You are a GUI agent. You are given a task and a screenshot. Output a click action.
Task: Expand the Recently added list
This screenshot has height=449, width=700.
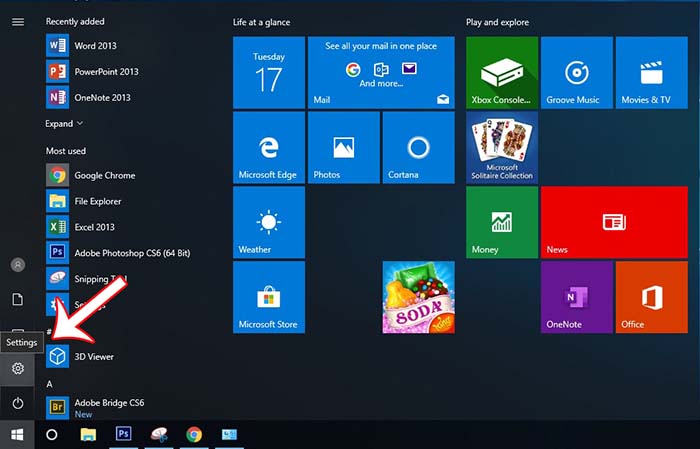[64, 124]
